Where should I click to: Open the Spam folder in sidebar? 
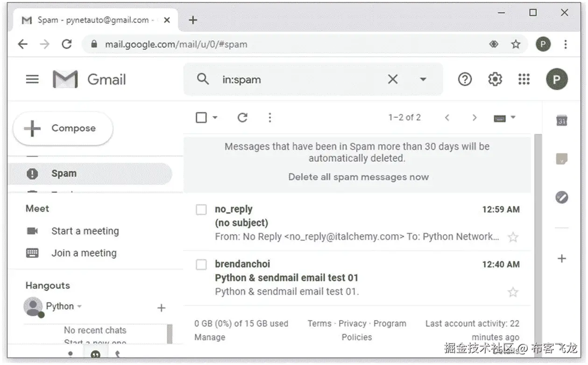pos(90,174)
